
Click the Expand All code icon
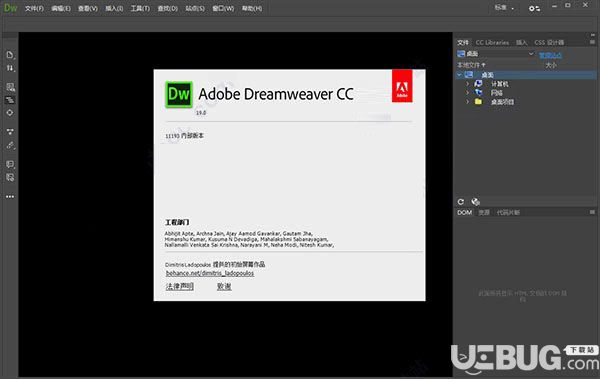pyautogui.click(x=10, y=132)
